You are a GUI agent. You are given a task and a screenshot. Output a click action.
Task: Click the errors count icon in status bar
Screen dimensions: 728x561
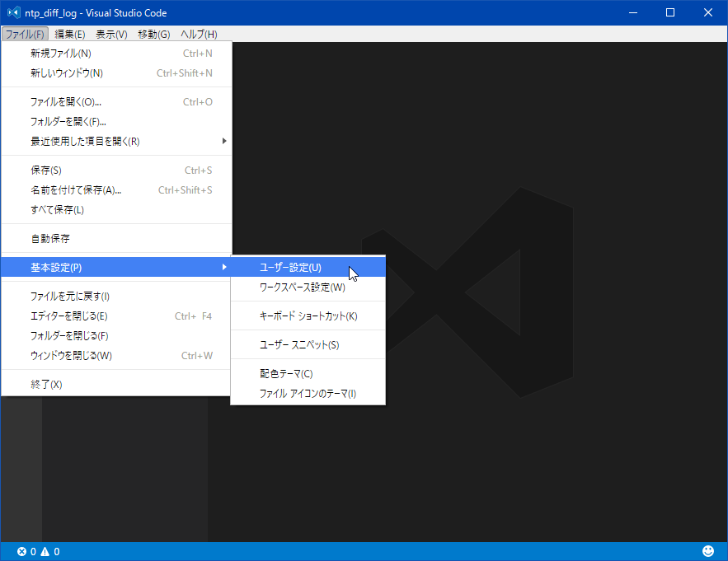[21, 551]
